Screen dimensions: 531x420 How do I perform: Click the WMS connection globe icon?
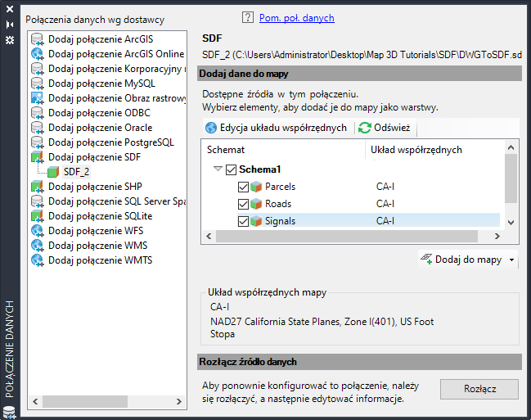click(38, 246)
